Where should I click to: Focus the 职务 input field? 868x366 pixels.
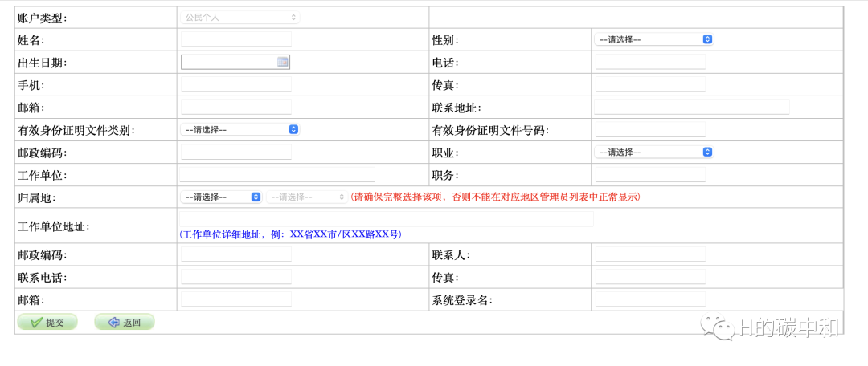650,175
